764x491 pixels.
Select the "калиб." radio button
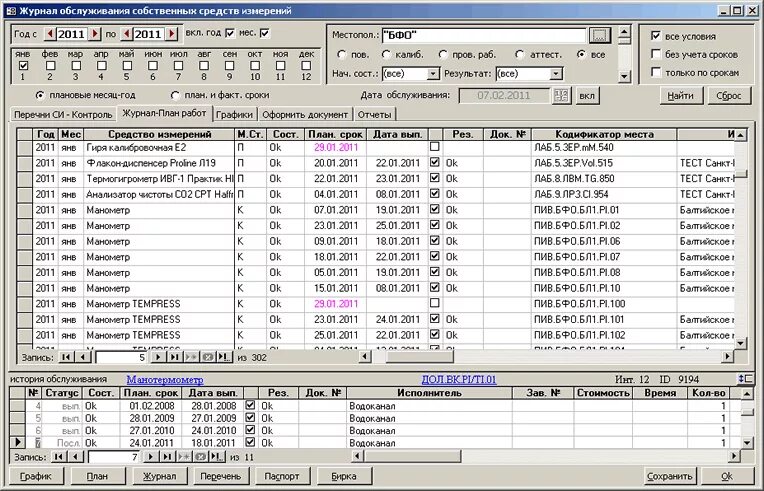point(386,55)
